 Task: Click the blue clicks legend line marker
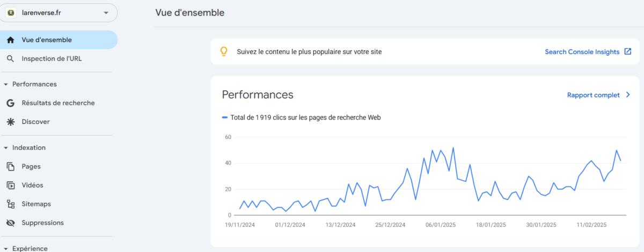coord(225,117)
